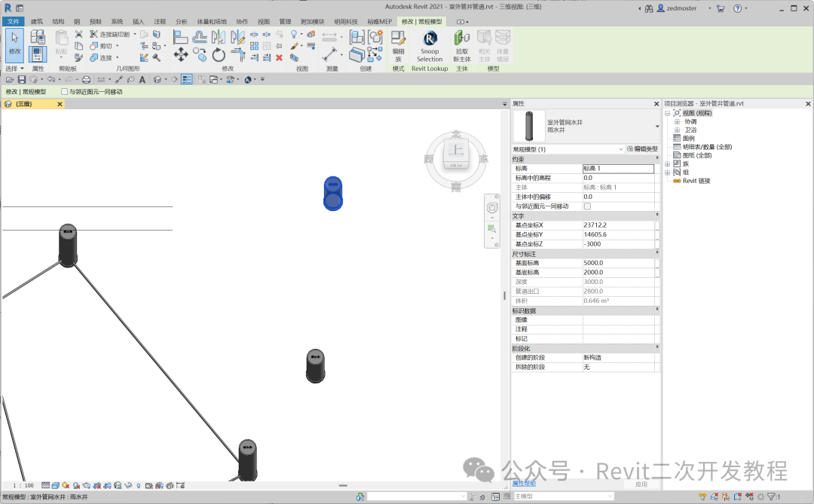Open the 类型属性 icon in the 属性 panel group
Viewport: 814px width, 504px height.
(38, 36)
